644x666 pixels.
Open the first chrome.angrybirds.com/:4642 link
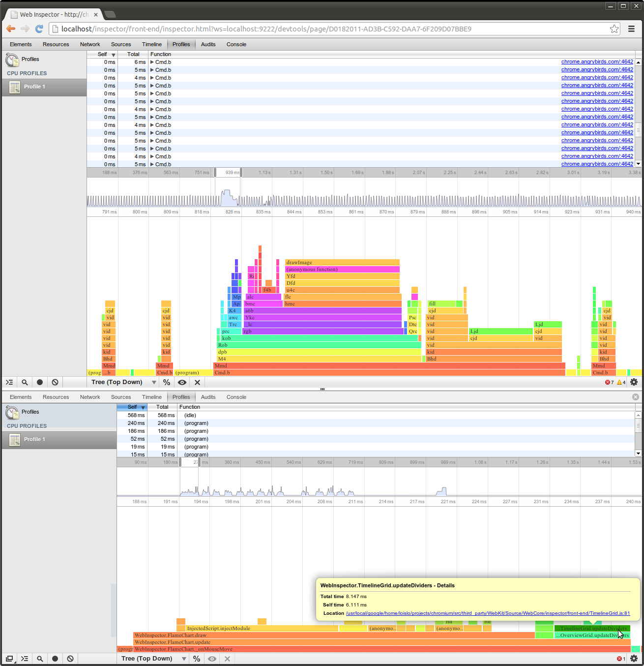point(597,62)
